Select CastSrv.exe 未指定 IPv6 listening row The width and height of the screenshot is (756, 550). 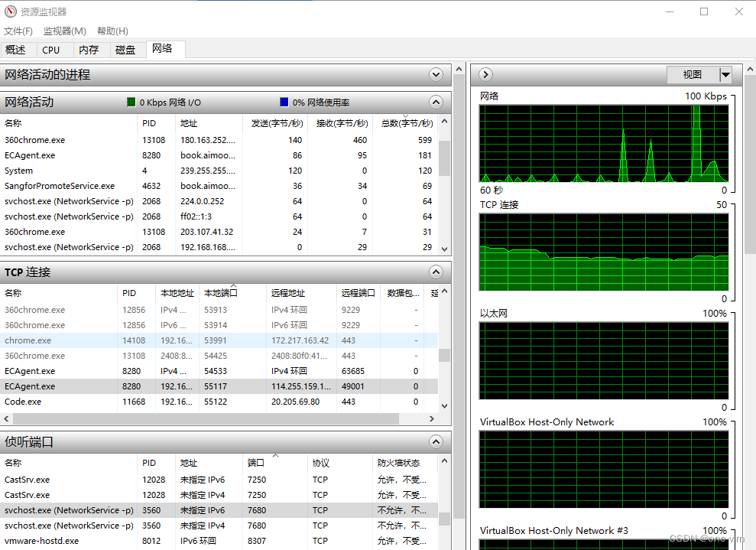coord(219,480)
